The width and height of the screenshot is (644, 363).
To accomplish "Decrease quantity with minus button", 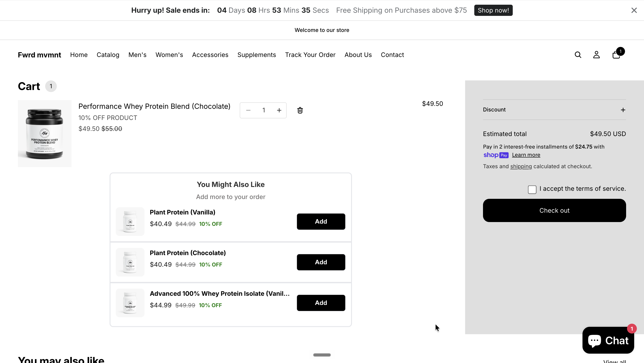I will (x=248, y=110).
